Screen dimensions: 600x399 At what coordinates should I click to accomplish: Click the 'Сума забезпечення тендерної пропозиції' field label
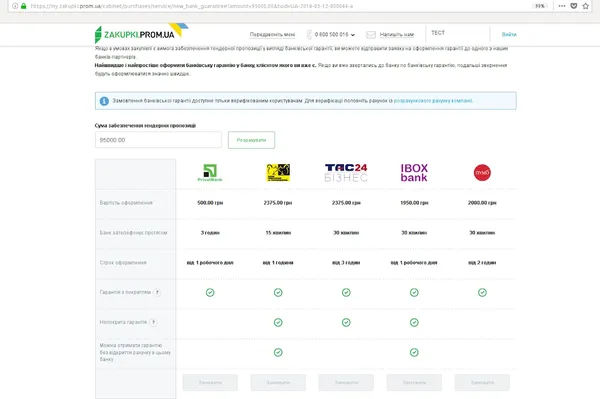(145, 125)
